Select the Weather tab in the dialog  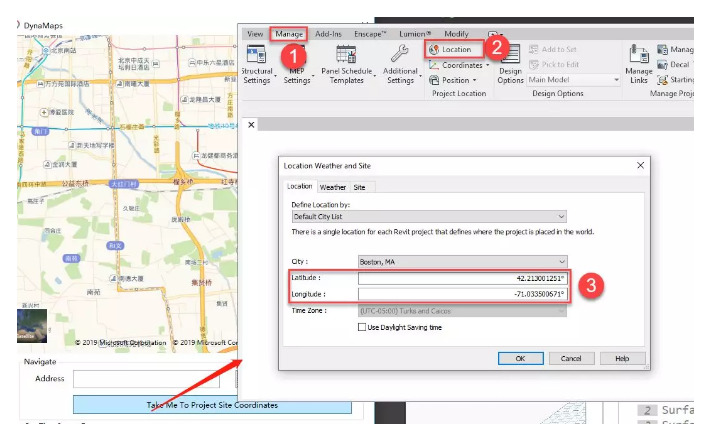(x=333, y=187)
